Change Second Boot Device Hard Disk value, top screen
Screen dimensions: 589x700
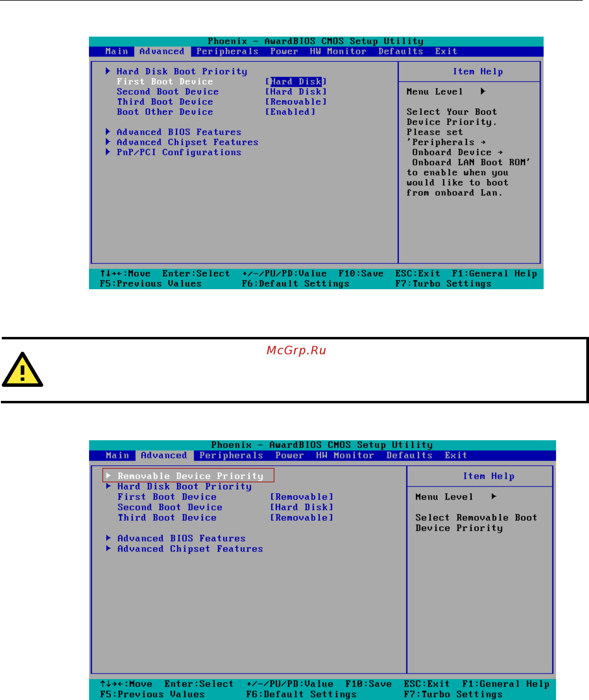(x=296, y=92)
